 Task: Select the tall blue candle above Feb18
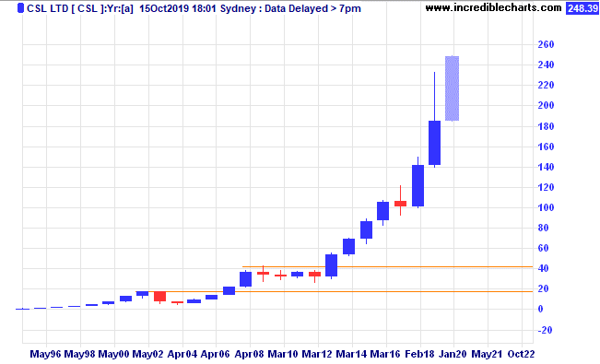(418, 185)
